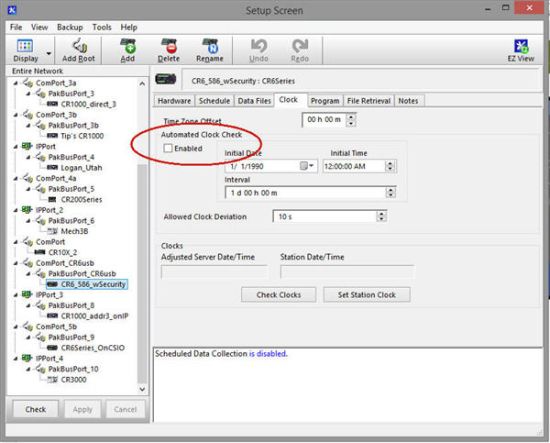
Task: Click the Cancel button
Action: pos(125,409)
